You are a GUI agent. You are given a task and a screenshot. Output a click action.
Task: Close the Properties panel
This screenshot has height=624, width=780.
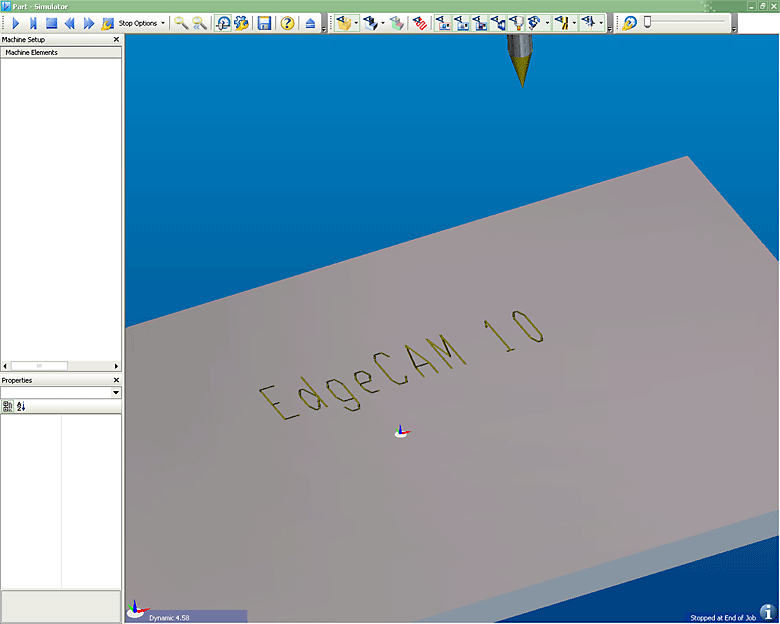point(116,380)
